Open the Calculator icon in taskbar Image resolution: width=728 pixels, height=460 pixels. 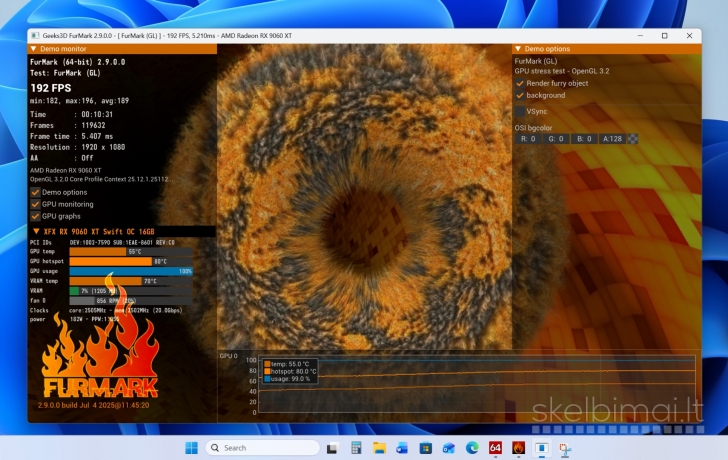click(356, 448)
